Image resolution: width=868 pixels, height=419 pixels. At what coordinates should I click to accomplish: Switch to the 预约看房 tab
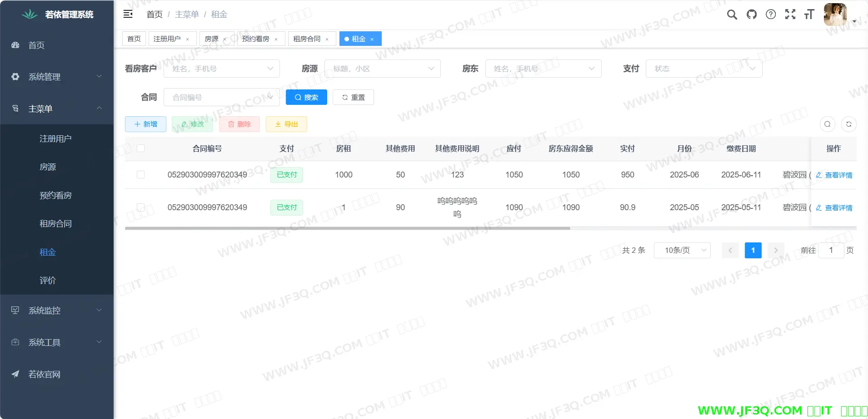click(x=256, y=39)
